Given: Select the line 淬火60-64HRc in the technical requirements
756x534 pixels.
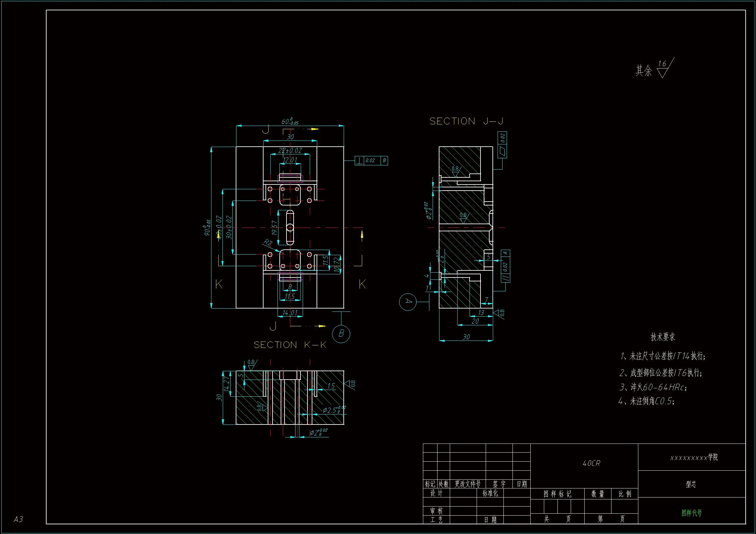Looking at the screenshot, I should (653, 387).
